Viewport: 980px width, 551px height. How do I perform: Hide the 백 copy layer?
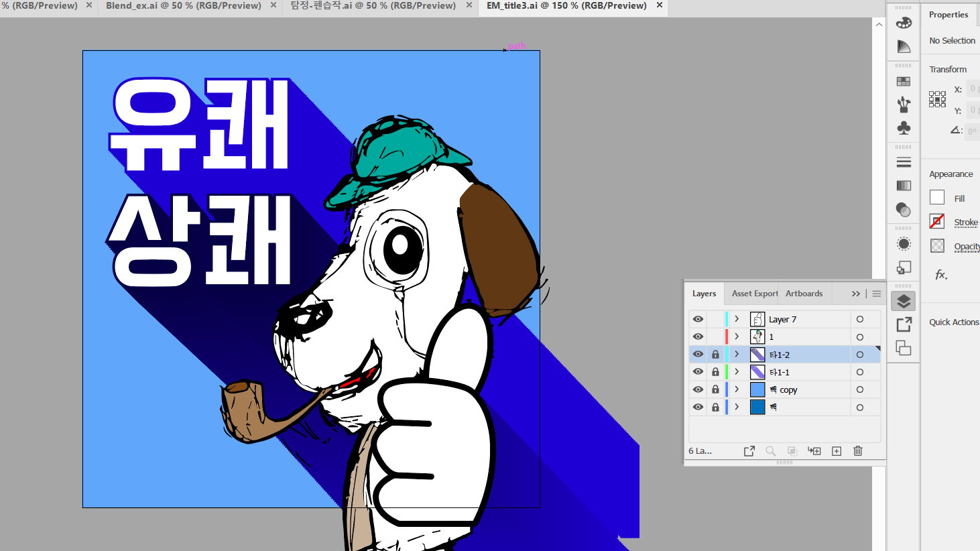[x=698, y=389]
